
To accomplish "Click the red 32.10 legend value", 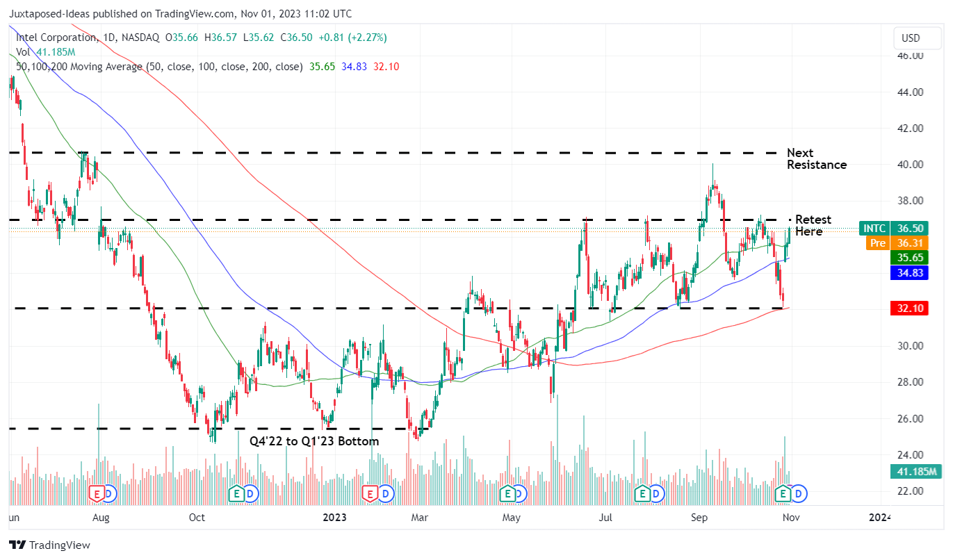I will point(386,67).
